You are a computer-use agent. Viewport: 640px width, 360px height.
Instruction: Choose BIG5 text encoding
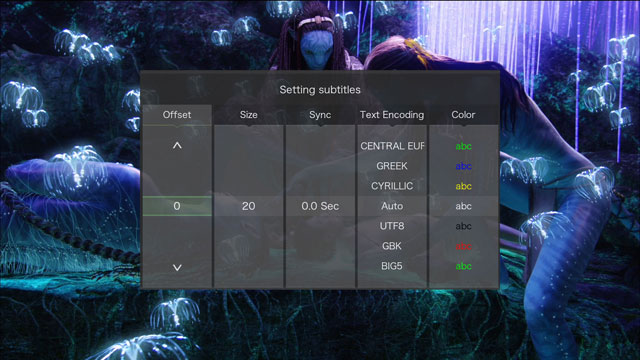tap(392, 266)
